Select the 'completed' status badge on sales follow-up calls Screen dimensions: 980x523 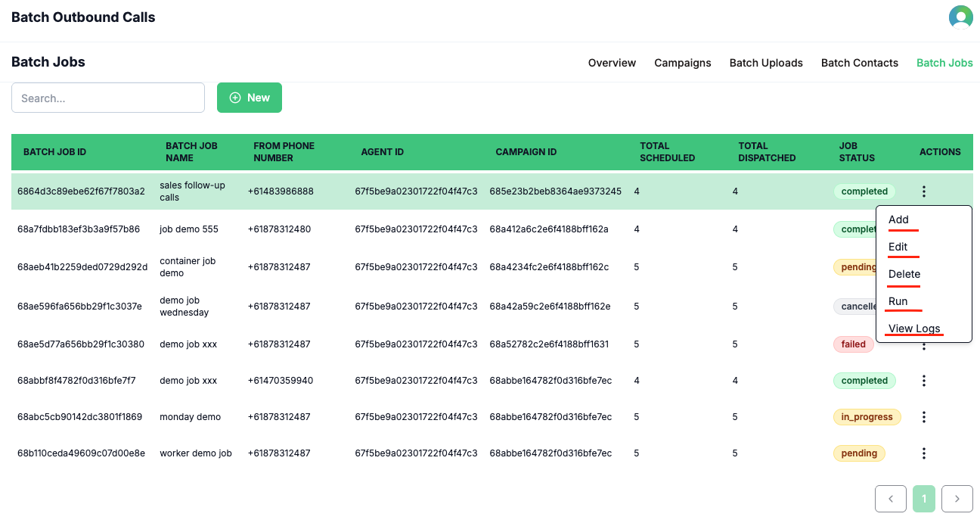click(x=864, y=191)
